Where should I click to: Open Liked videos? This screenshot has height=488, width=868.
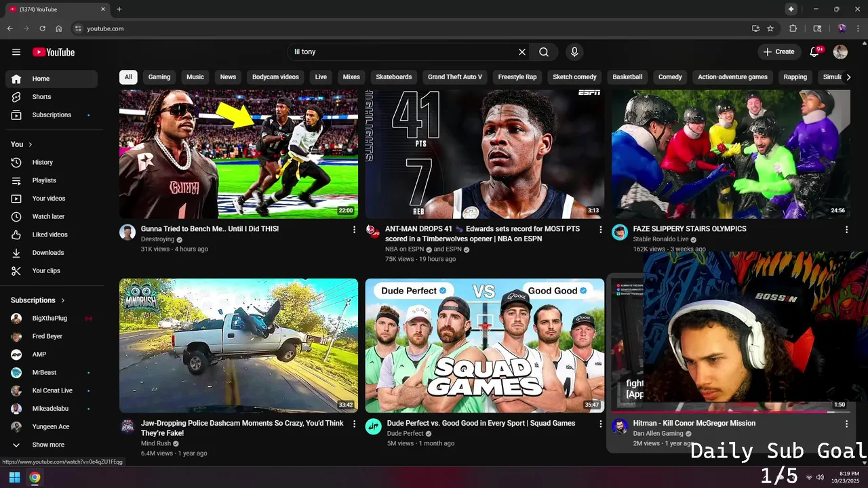pos(52,235)
